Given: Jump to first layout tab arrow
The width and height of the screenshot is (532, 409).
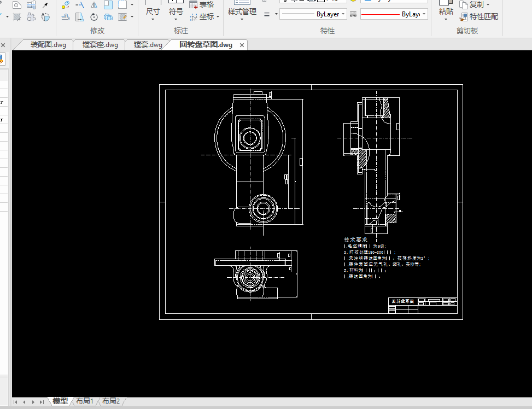Looking at the screenshot, I should click(15, 402).
